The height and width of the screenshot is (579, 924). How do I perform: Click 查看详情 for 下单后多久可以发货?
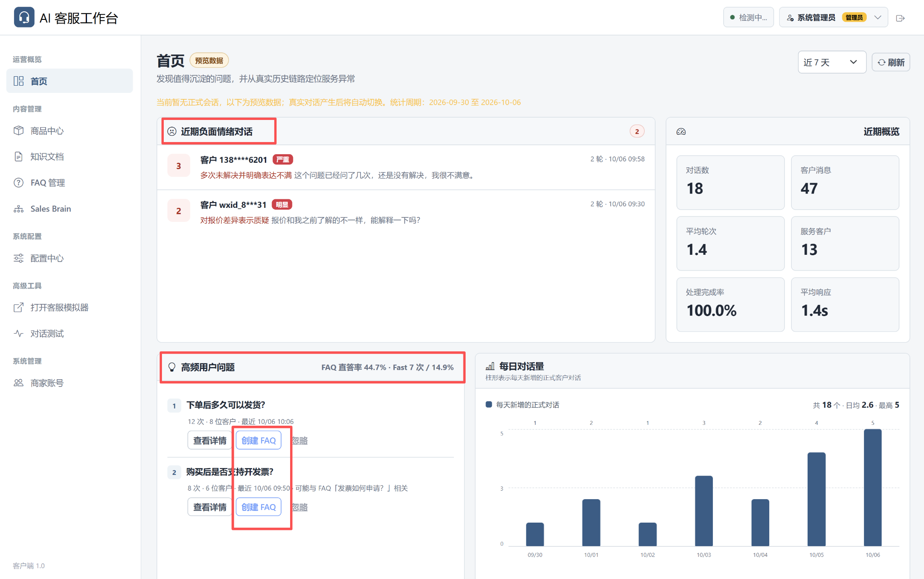pos(210,441)
